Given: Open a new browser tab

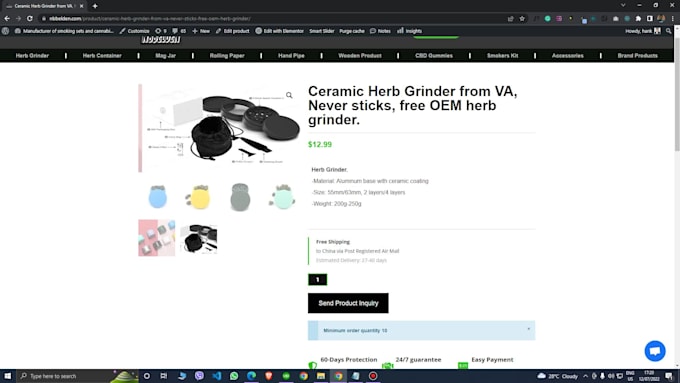Looking at the screenshot, I should coord(95,6).
